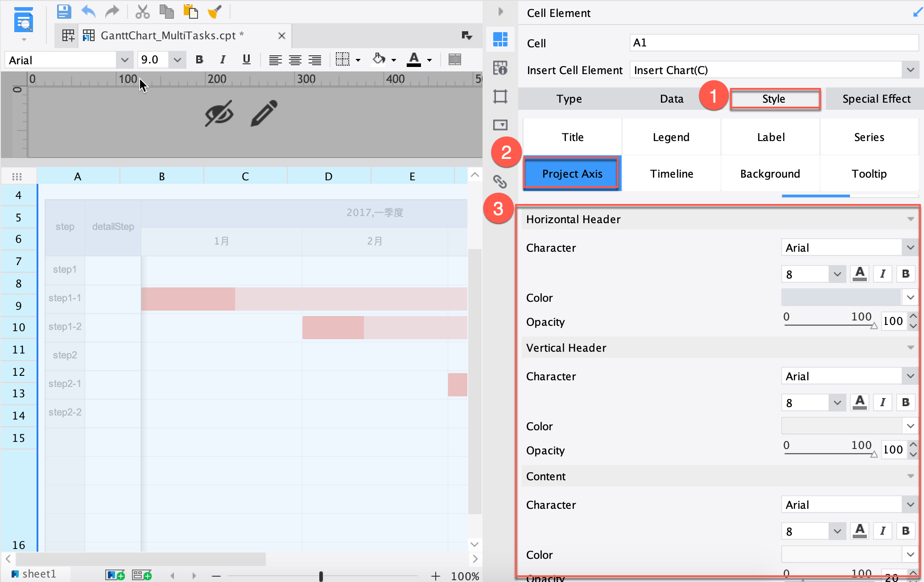Click the Save icon in the toolbar
924x582 pixels.
pos(63,12)
